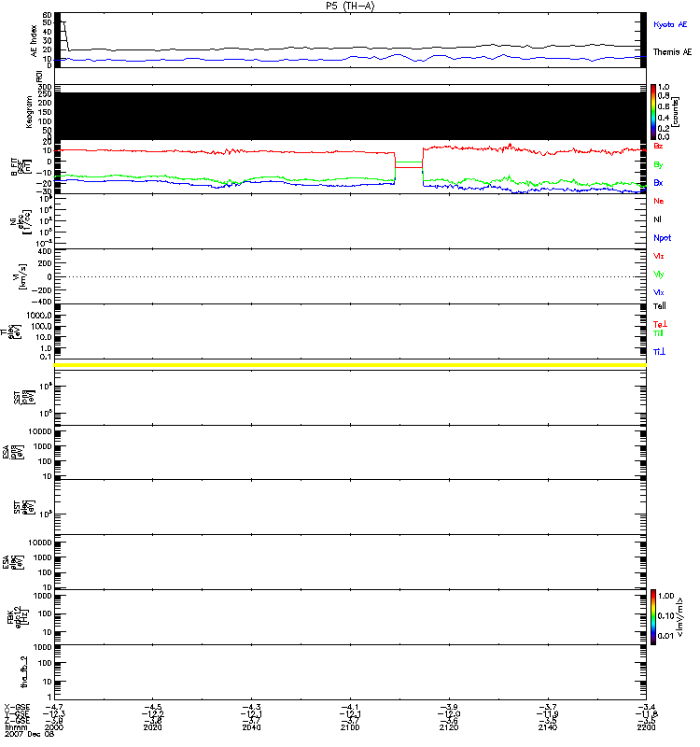Click the 0.01 tick on mV/m colorbar
The height and width of the screenshot is (747, 700).
(665, 636)
